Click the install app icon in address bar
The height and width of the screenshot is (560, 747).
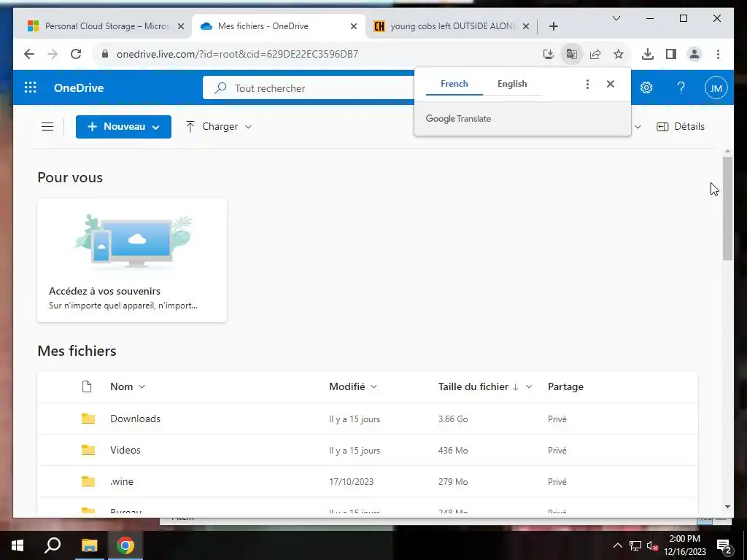coord(549,54)
